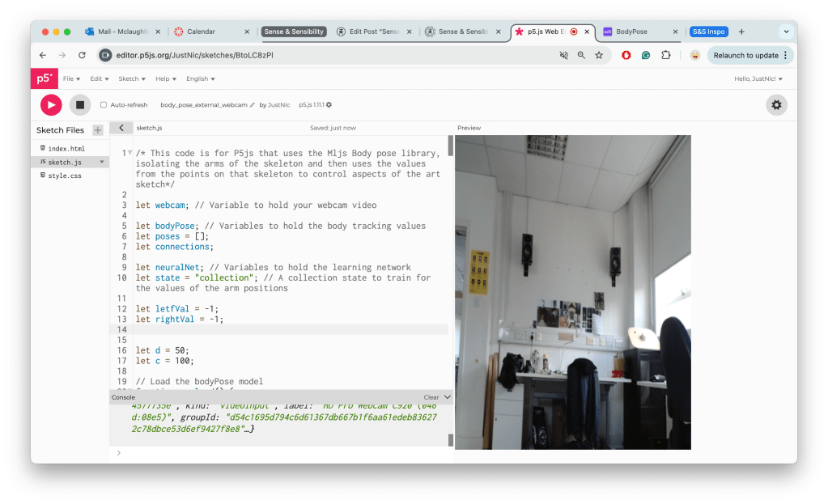Open the Sketch menu

[132, 79]
